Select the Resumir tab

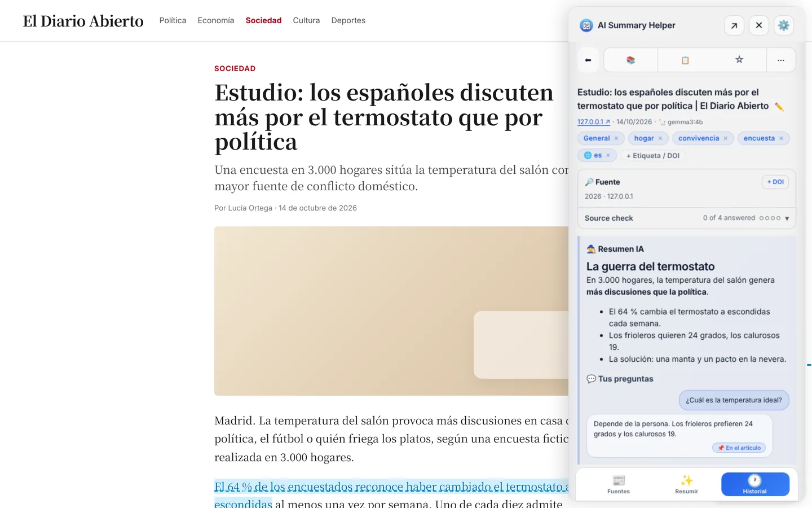click(x=687, y=484)
